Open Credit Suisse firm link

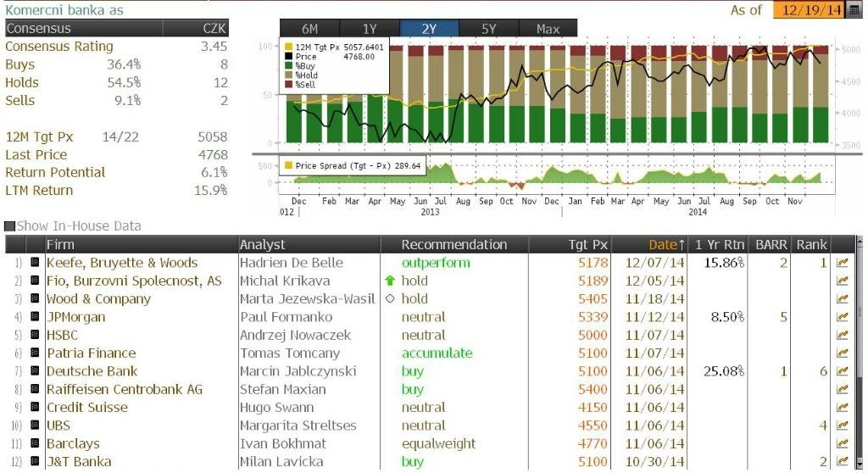[87, 407]
